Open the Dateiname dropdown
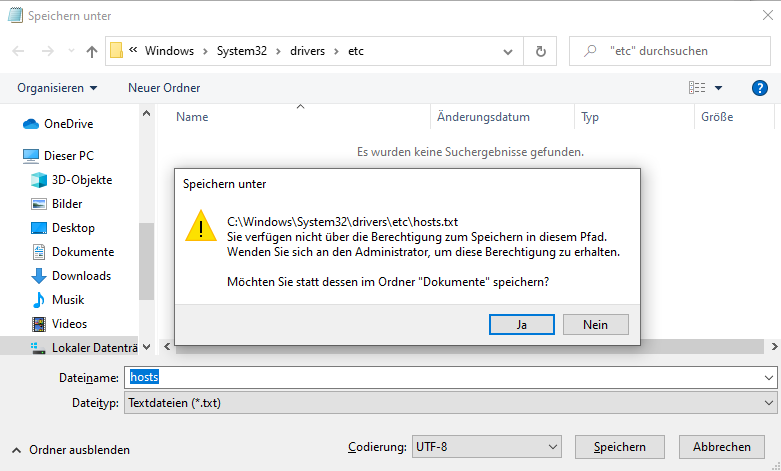The image size is (781, 471). pos(769,378)
